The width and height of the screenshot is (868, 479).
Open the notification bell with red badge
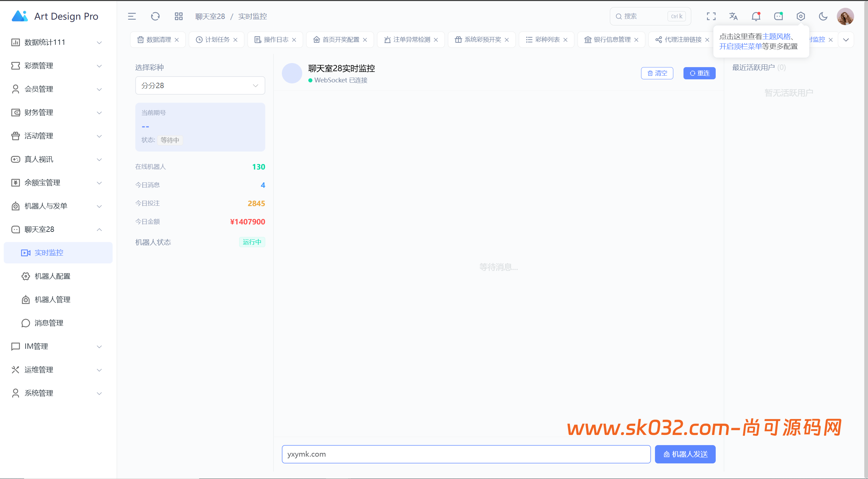755,16
